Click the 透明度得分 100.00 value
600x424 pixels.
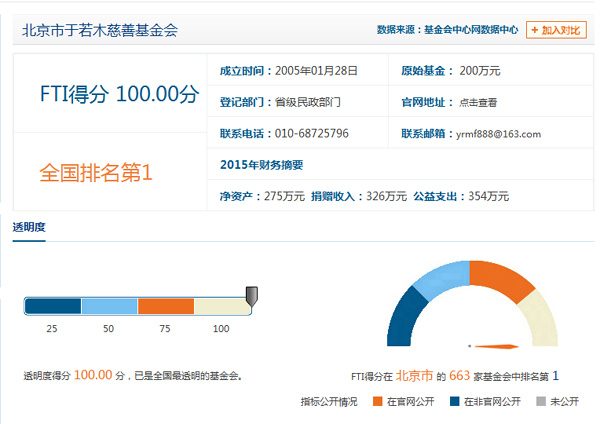tap(93, 375)
